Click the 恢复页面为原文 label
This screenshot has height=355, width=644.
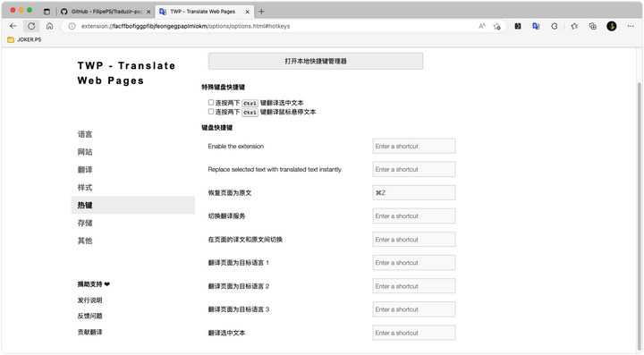coord(230,192)
